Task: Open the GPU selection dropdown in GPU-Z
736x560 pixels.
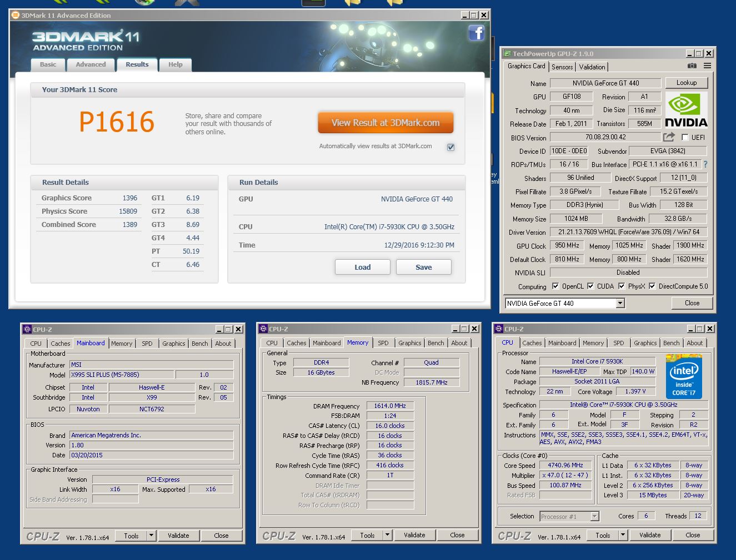Action: (x=620, y=303)
